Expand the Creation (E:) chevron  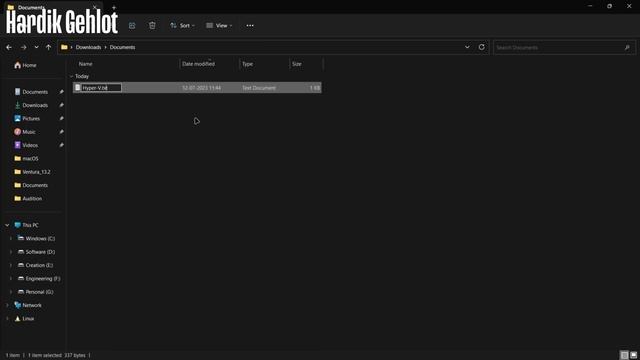coord(11,265)
